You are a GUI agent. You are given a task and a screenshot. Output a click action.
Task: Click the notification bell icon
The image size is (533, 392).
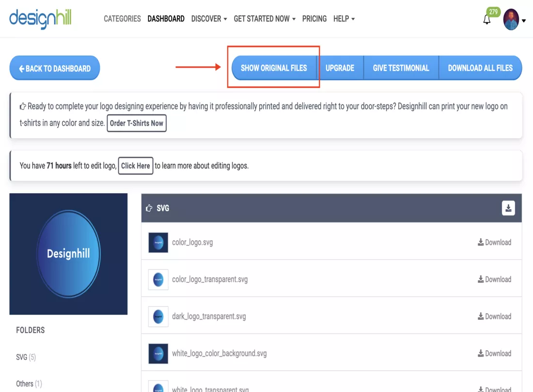click(487, 20)
